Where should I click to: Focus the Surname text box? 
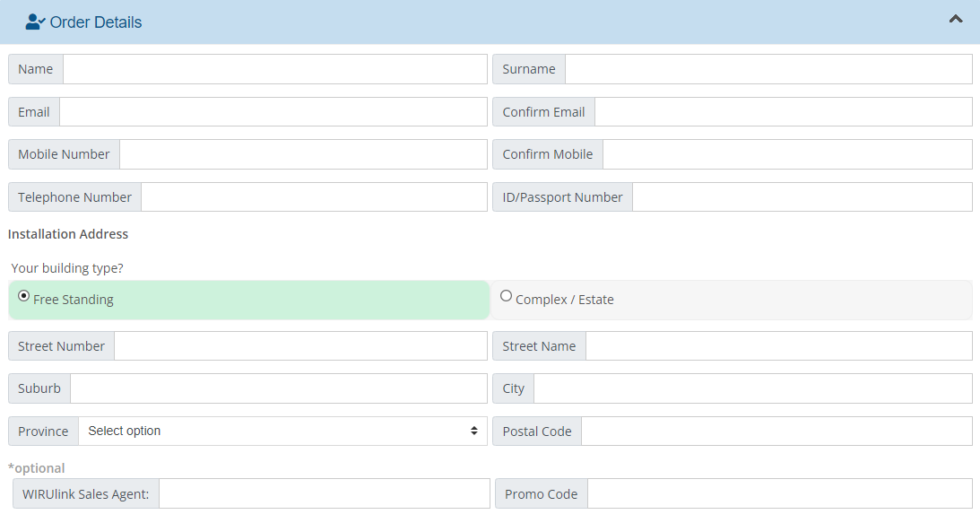[768, 69]
